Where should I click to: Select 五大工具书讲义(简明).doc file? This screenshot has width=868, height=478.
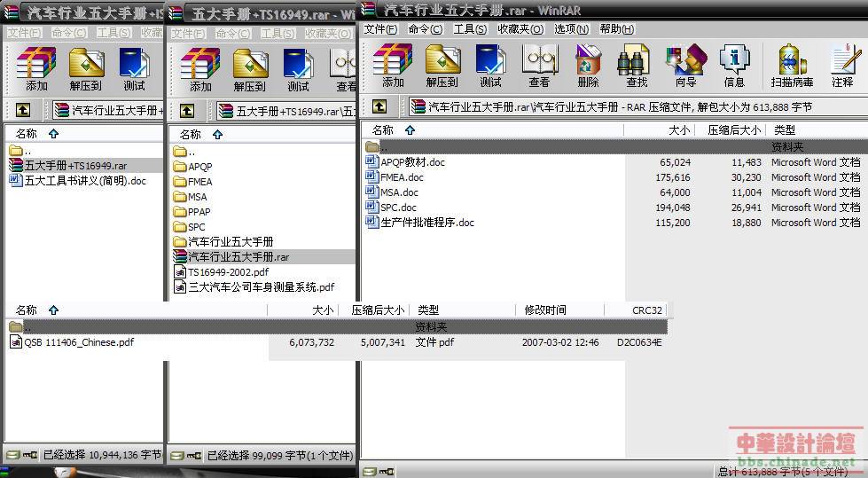tap(78, 181)
